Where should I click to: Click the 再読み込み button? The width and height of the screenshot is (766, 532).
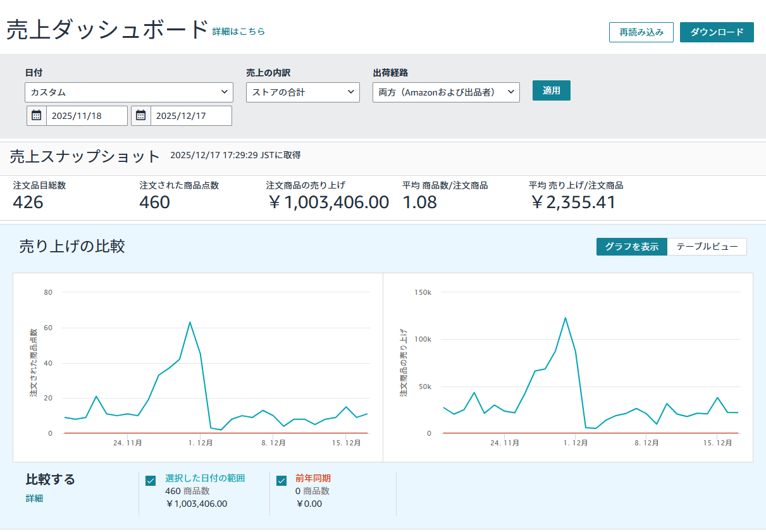(x=641, y=32)
